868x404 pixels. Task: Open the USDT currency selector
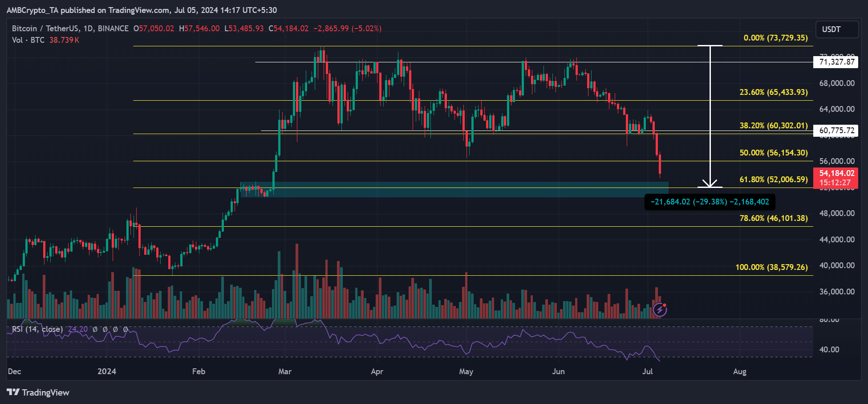coord(837,29)
